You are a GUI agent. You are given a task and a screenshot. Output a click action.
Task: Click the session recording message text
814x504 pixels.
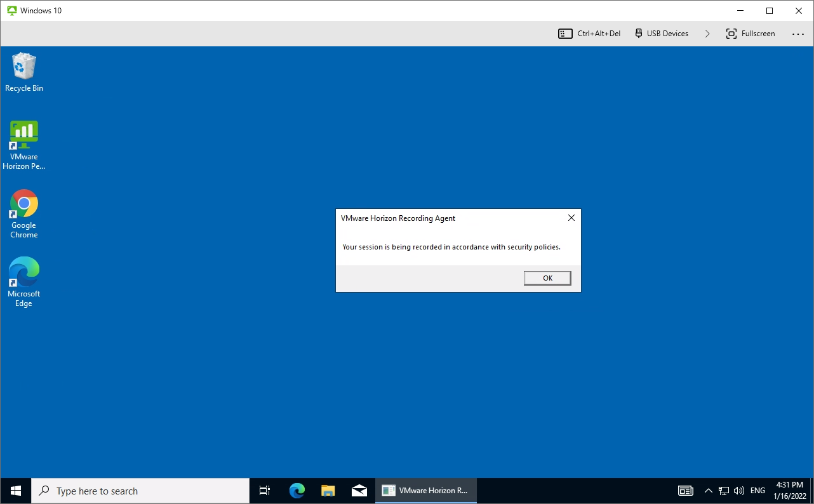[451, 247]
